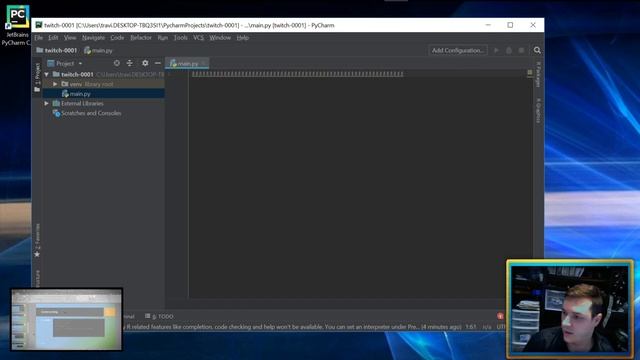640x360 pixels.
Task: Click the Run play icon in toolbar
Action: pyautogui.click(x=496, y=50)
